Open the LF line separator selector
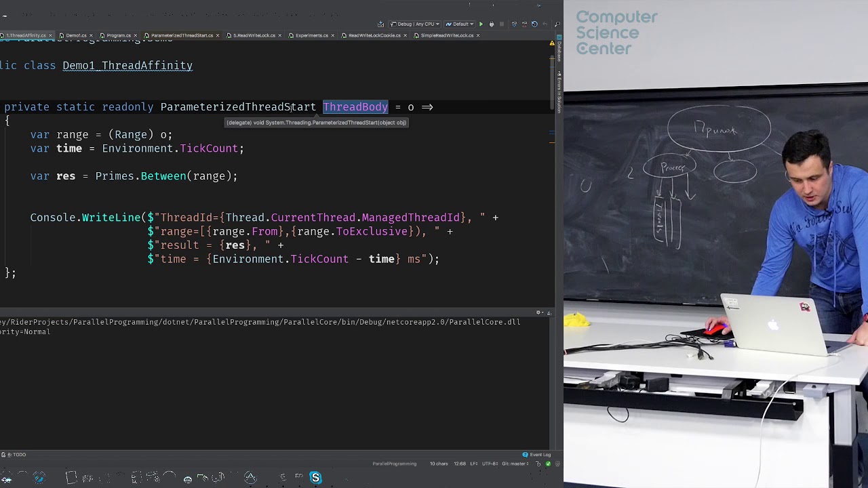 [474, 464]
